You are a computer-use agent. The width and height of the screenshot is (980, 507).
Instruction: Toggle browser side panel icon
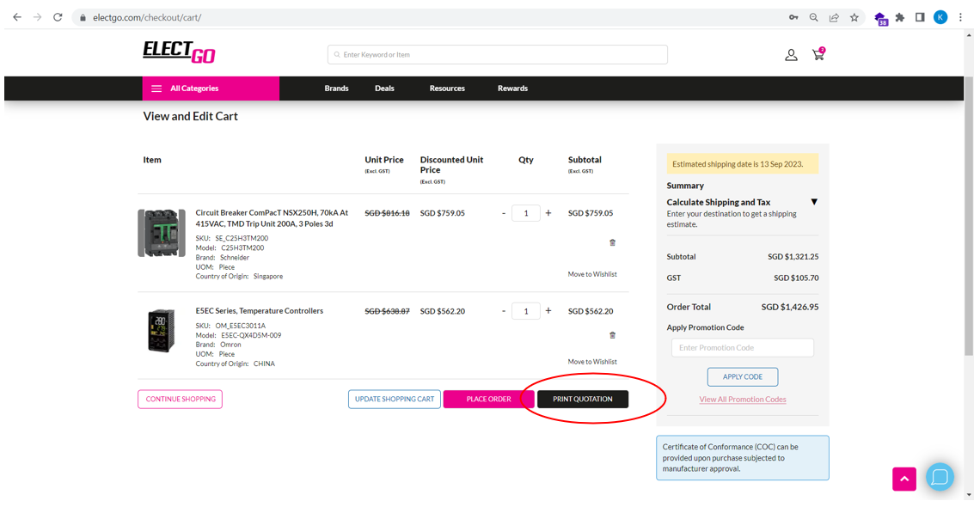pos(920,17)
